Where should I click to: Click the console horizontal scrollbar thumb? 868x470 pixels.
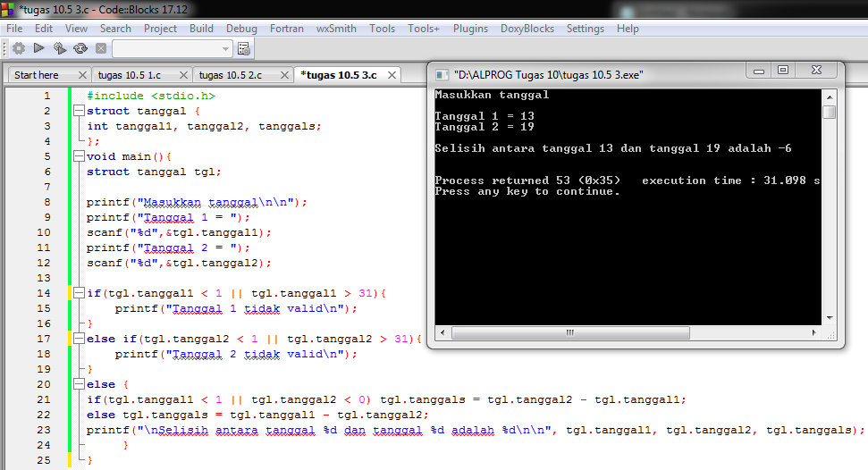(570, 332)
